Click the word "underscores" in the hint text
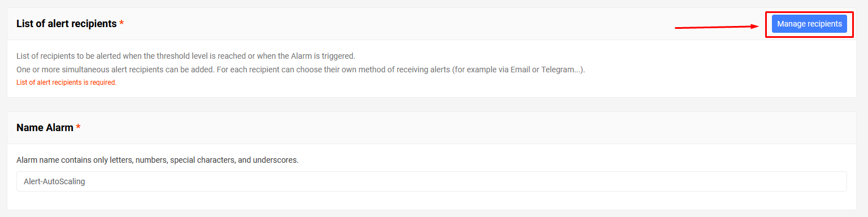 coord(275,160)
